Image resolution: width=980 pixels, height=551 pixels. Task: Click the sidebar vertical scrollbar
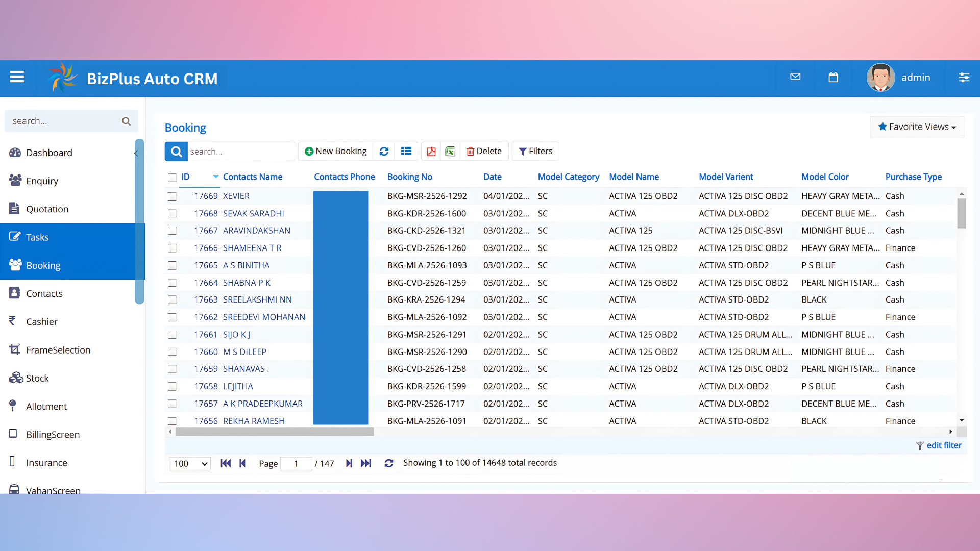139,221
